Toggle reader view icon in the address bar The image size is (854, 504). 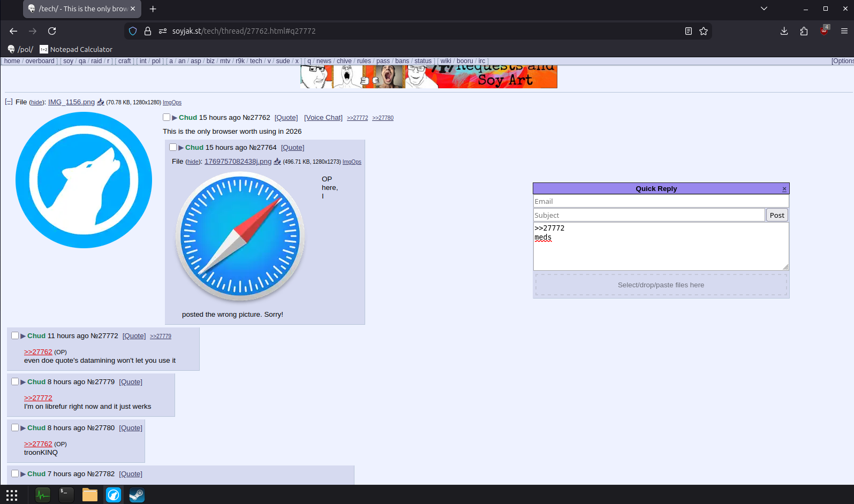[x=689, y=31]
